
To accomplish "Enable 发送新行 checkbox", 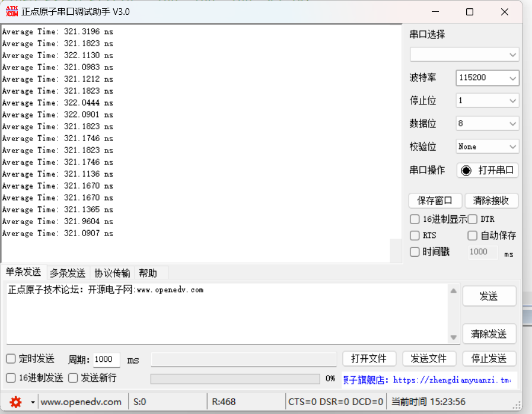I will 73,378.
